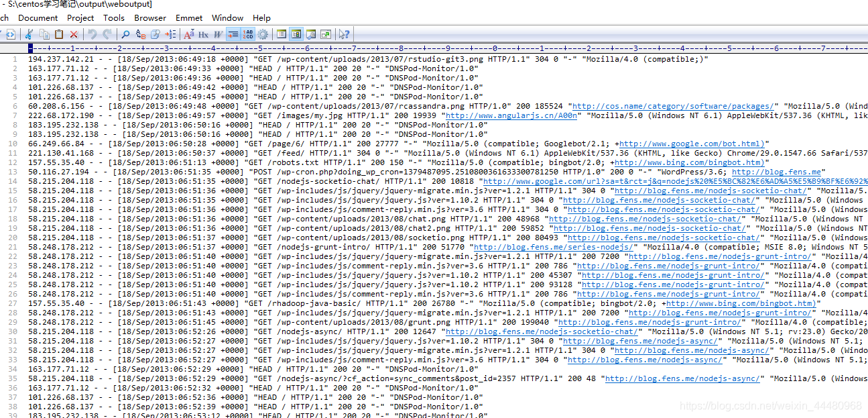The image size is (868, 418).
Task: Click the Redo arrow icon
Action: tap(107, 34)
